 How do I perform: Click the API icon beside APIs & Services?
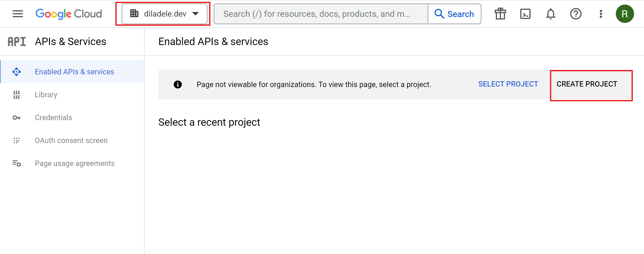point(17,41)
